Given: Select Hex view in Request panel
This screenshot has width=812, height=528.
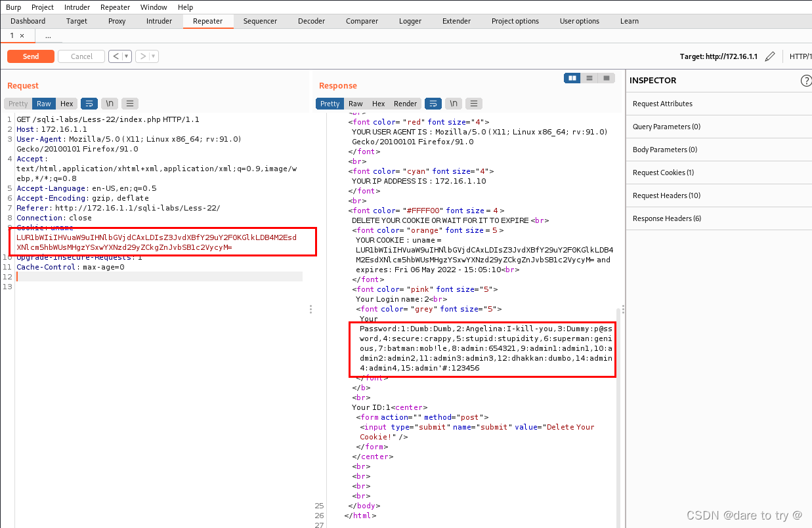Looking at the screenshot, I should pyautogui.click(x=67, y=104).
